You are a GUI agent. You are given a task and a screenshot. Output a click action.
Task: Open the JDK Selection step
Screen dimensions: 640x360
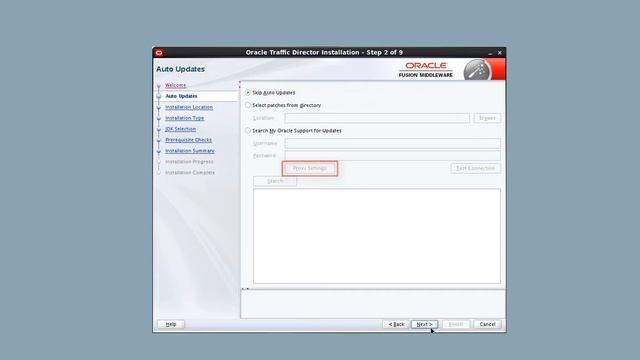point(180,129)
